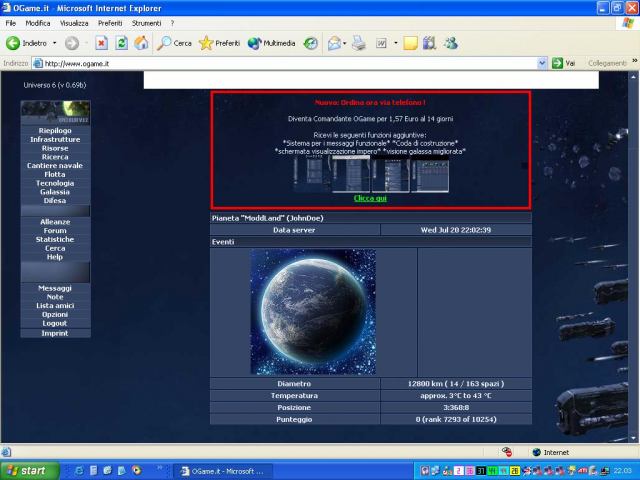Image resolution: width=640 pixels, height=480 pixels.
Task: Open Flotta in the sidebar
Action: click(55, 174)
